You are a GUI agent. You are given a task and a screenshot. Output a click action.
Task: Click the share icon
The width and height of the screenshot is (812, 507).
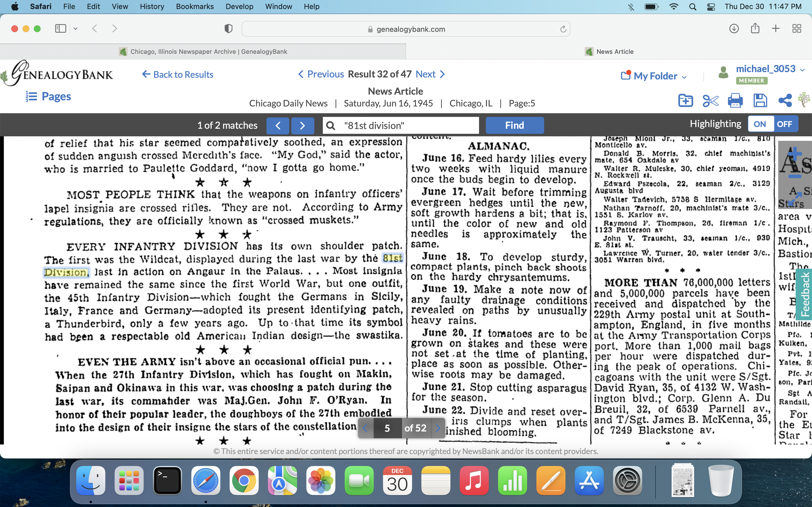point(785,101)
